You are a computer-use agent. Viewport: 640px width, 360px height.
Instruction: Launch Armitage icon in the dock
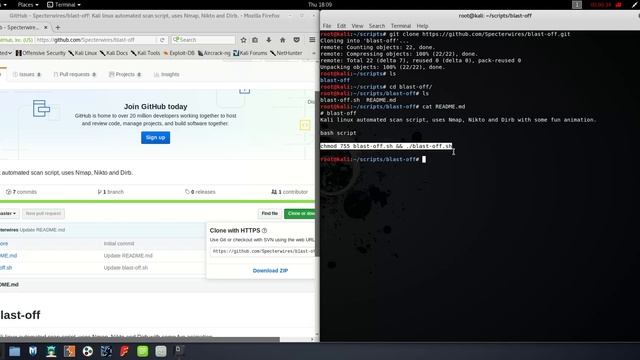[51, 351]
